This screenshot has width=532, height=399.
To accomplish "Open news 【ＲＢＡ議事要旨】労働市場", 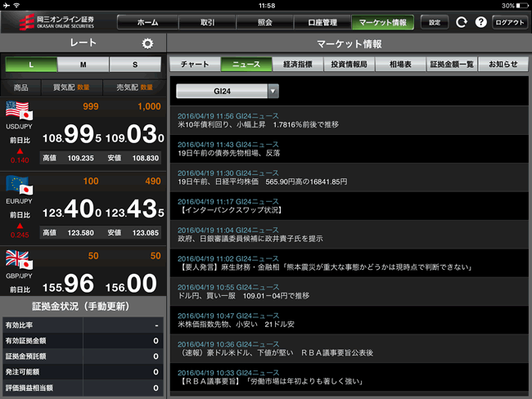I will coord(349,377).
